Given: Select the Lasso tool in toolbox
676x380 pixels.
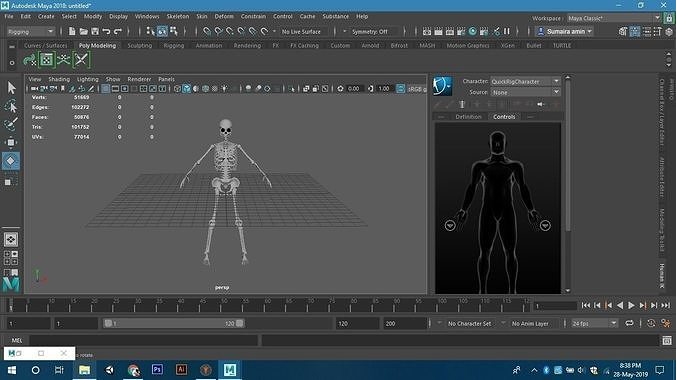Looking at the screenshot, I should [11, 107].
